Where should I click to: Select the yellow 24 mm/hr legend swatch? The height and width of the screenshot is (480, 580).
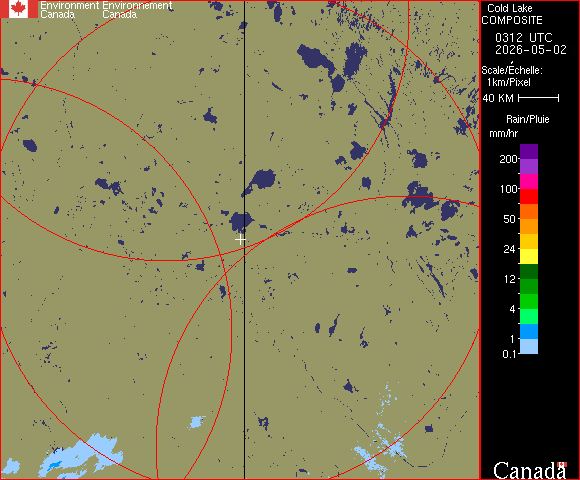529,256
